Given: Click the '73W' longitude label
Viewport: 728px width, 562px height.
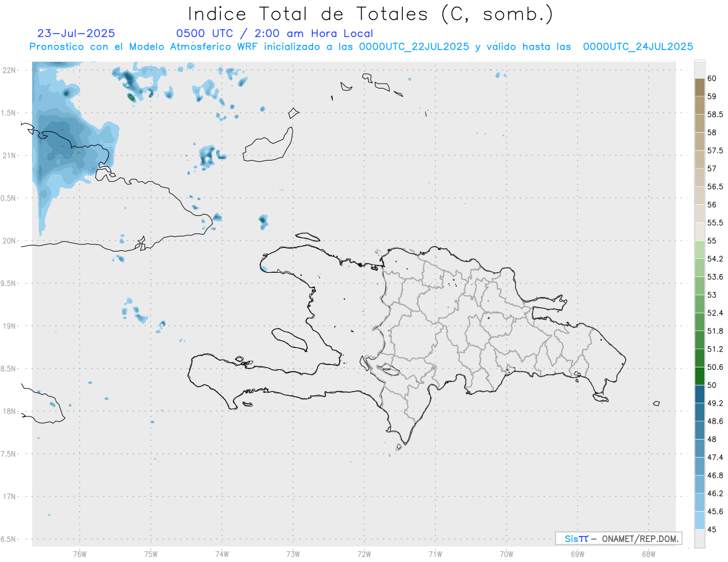Looking at the screenshot, I should pos(293,554).
